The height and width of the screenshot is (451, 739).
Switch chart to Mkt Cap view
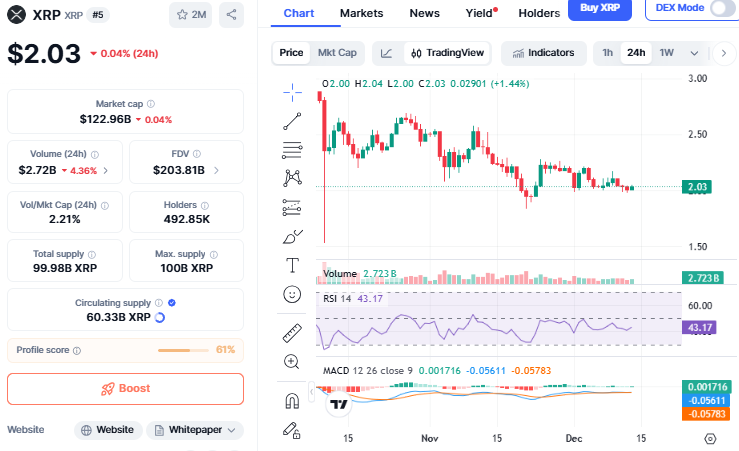pyautogui.click(x=337, y=53)
